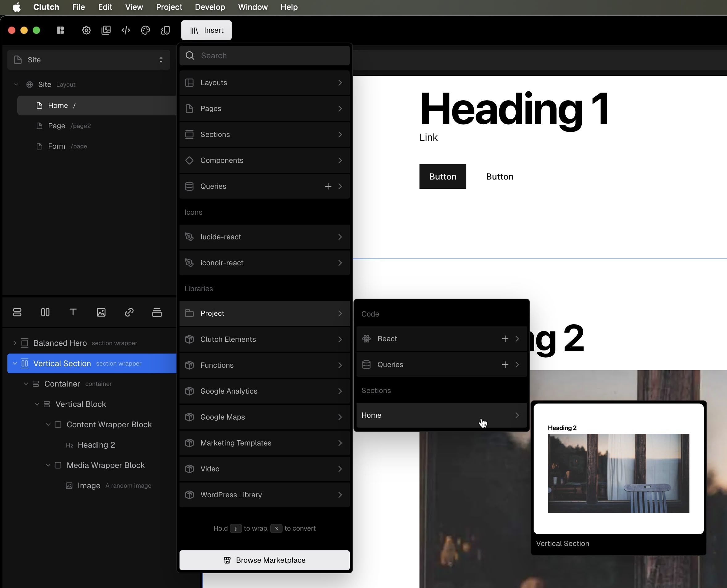Collapse the Vertical Section node
This screenshot has height=588, width=727.
coord(14,363)
